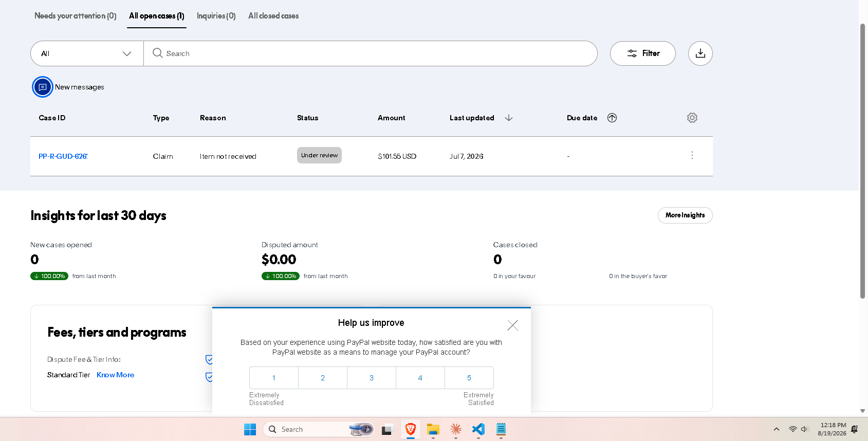Screen dimensions: 868x441
Task: Click the Status column header
Action: pyautogui.click(x=307, y=118)
